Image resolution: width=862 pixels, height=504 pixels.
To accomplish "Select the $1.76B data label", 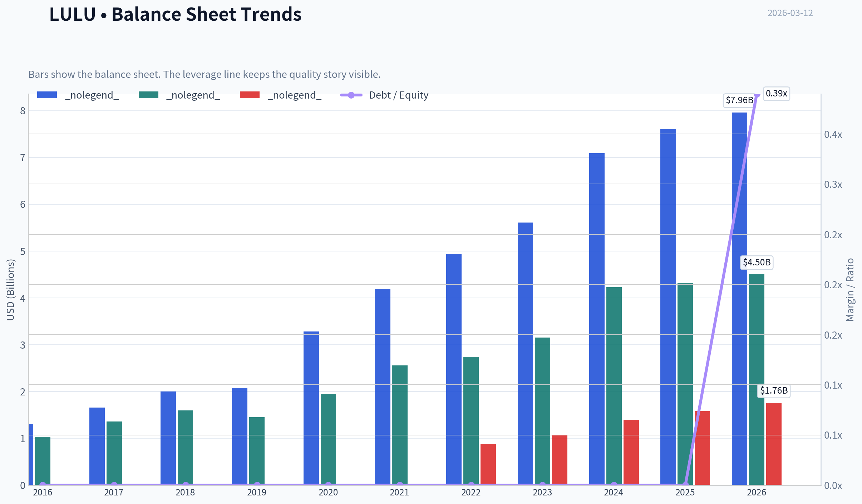I will click(x=774, y=390).
